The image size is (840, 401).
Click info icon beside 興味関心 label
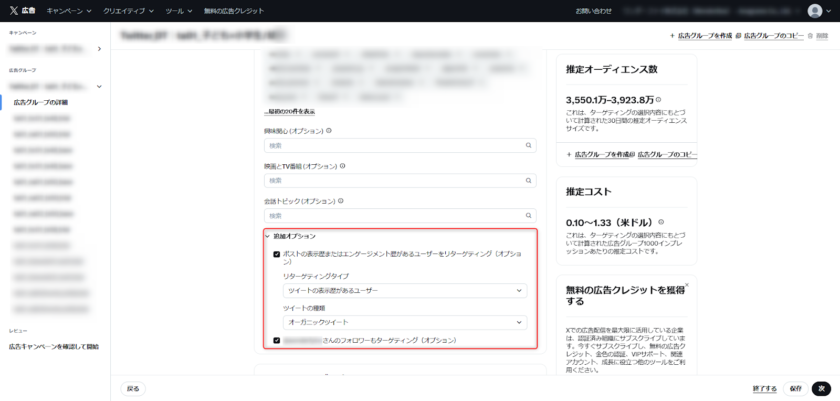[329, 131]
